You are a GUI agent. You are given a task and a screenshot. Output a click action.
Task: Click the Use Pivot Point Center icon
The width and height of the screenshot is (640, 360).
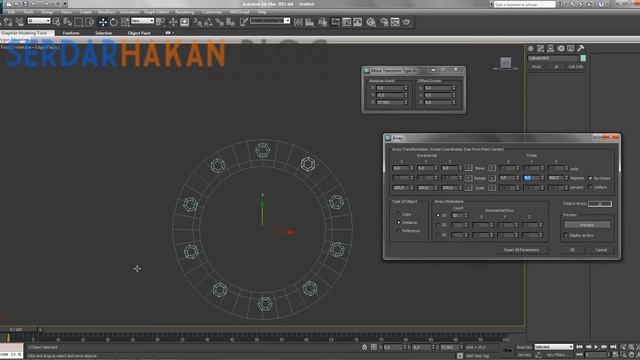coord(160,22)
